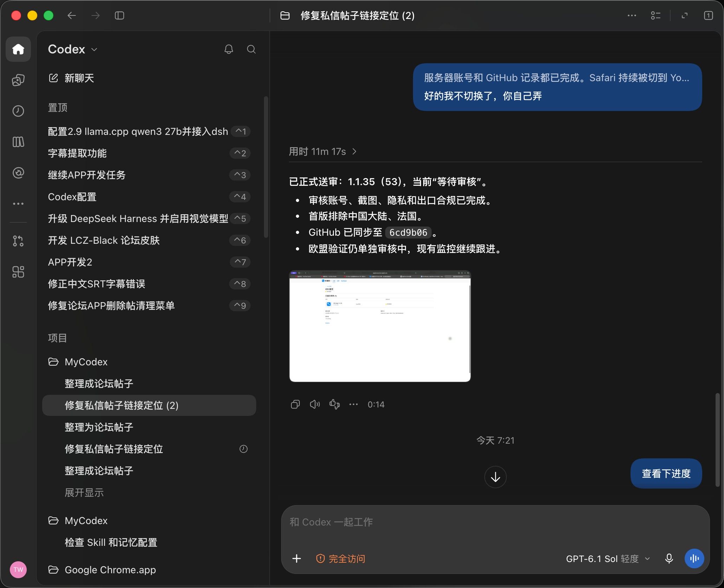The height and width of the screenshot is (588, 724).
Task: Read aloud using the speaker icon
Action: [315, 405]
